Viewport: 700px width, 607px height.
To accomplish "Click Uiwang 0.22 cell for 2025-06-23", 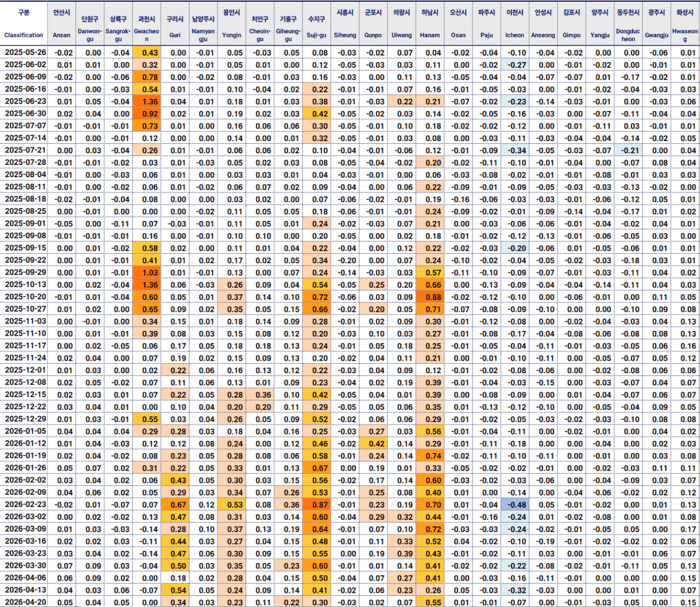I will pyautogui.click(x=402, y=101).
